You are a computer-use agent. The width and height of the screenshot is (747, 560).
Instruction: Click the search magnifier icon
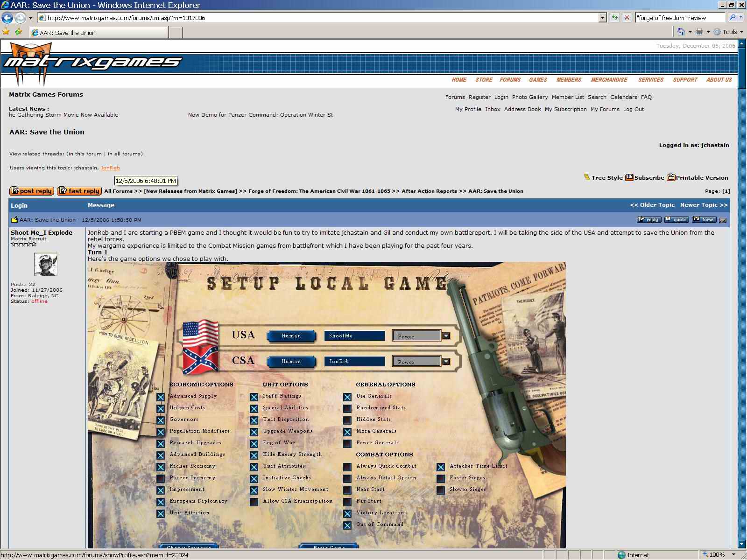click(733, 18)
